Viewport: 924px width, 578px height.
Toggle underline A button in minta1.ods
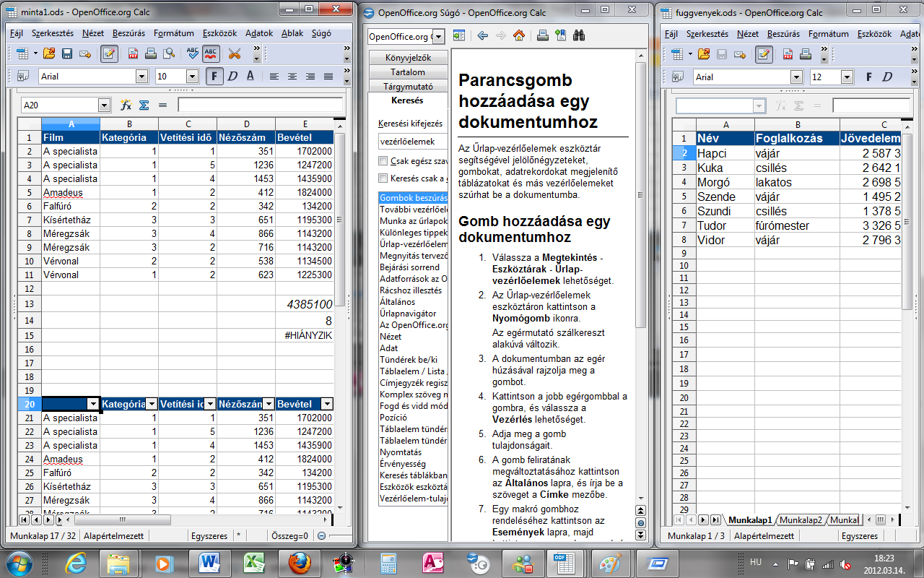click(250, 76)
